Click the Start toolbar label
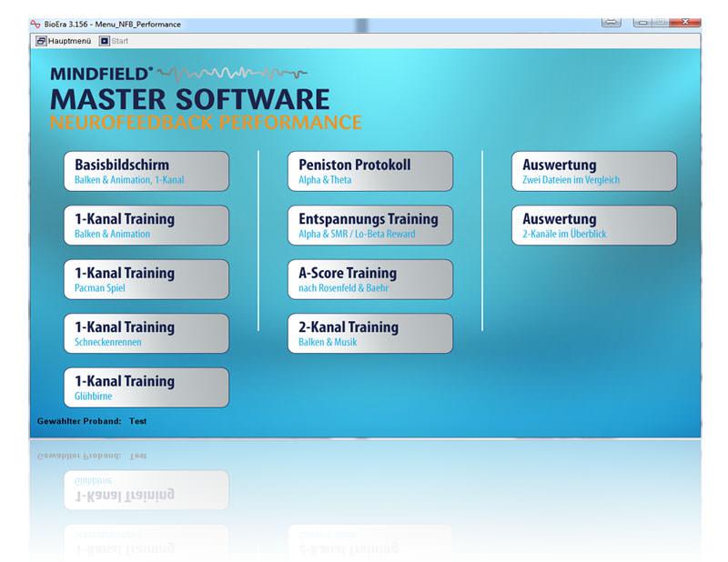Viewport: 728px width, 562px height. [120, 41]
